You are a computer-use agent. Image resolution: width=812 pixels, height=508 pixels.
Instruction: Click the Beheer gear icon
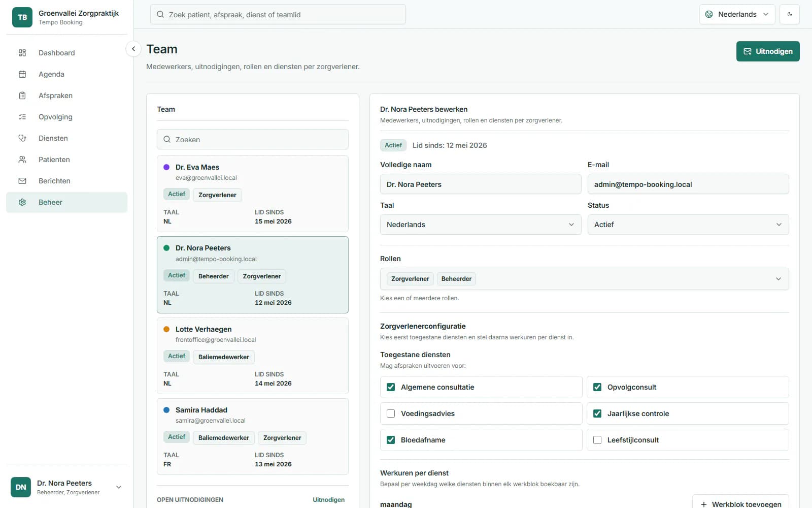pos(22,202)
